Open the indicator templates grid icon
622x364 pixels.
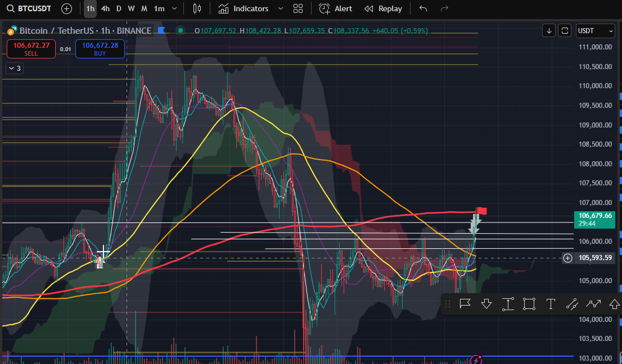point(298,9)
